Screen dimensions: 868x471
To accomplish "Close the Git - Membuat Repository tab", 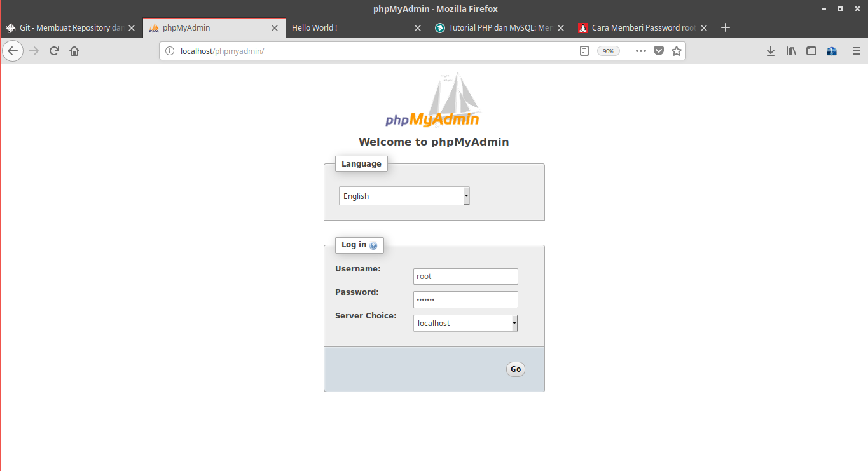I will 132,28.
